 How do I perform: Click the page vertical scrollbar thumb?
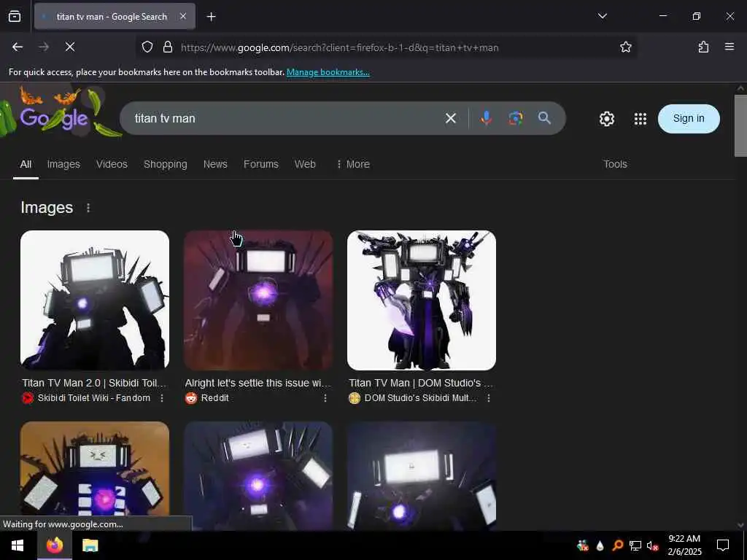pyautogui.click(x=740, y=125)
